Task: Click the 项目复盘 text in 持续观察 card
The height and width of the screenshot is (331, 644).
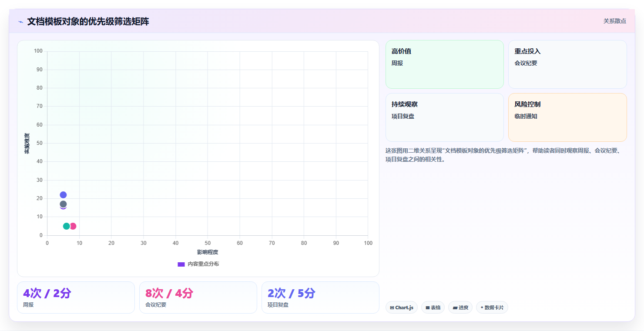Action: [x=403, y=116]
